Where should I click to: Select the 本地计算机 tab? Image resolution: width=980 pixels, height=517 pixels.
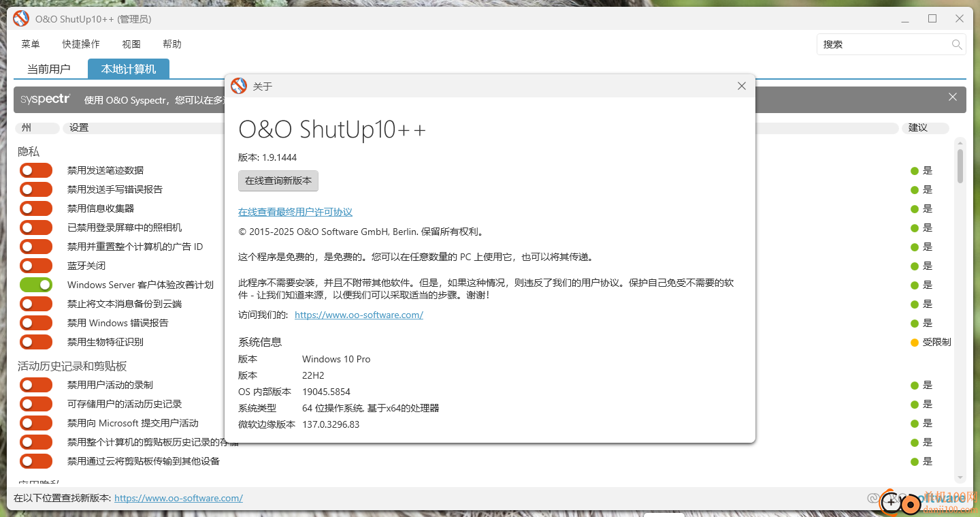129,69
